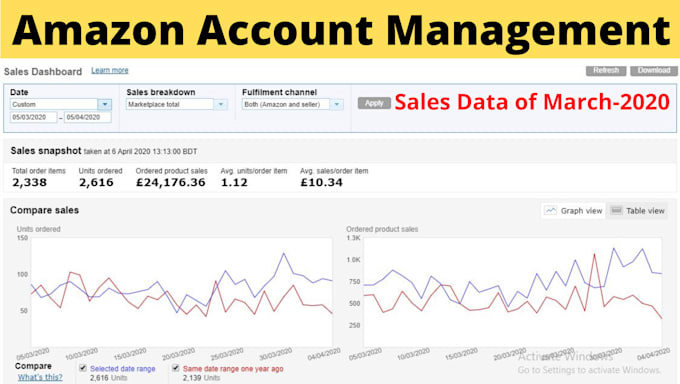Click the Sales snapshot heading
Image resolution: width=680 pixels, height=384 pixels.
[46, 151]
